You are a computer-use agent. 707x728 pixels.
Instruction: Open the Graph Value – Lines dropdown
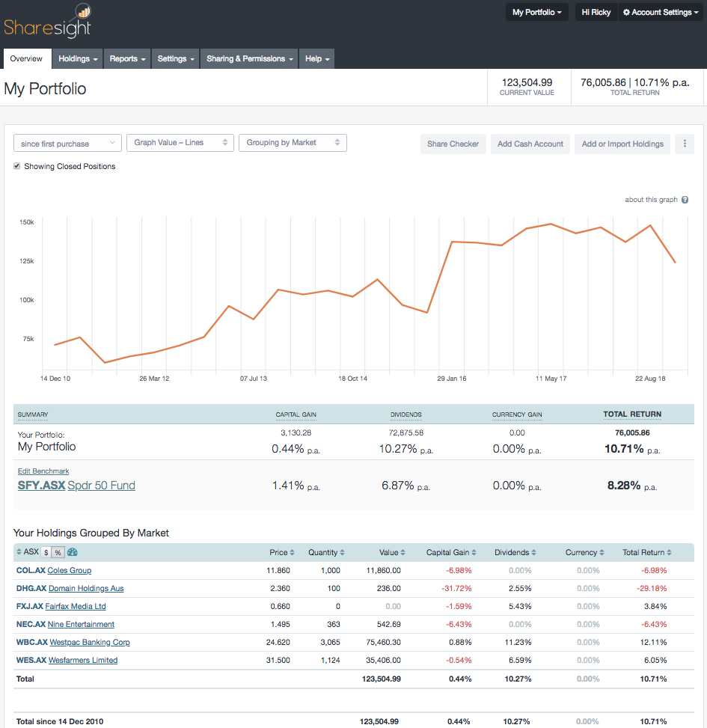[x=180, y=143]
